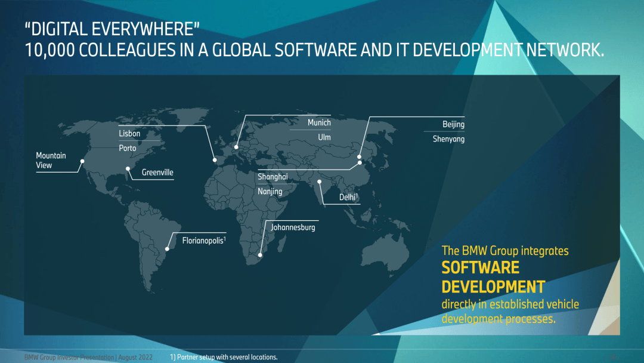Click the Johannesburg map marker dot
The image size is (644, 363).
click(x=260, y=256)
